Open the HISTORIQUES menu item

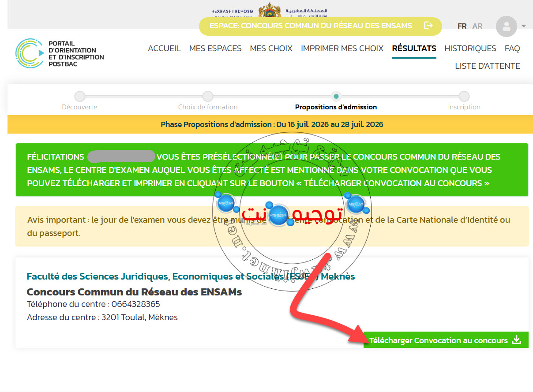pos(470,49)
